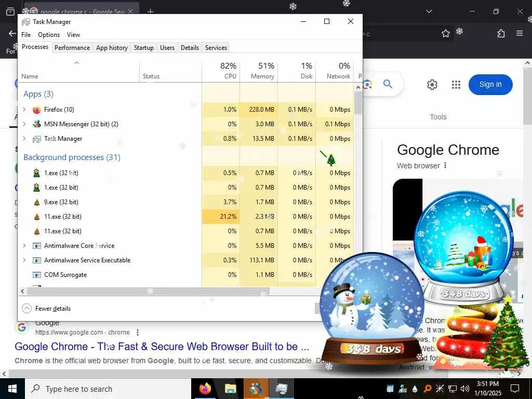Bookmark the page with the star icon in Firefox
The image size is (532, 399).
(445, 33)
